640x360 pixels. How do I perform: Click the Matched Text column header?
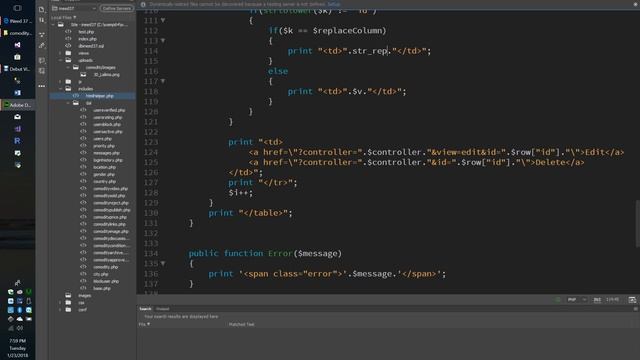click(x=241, y=324)
